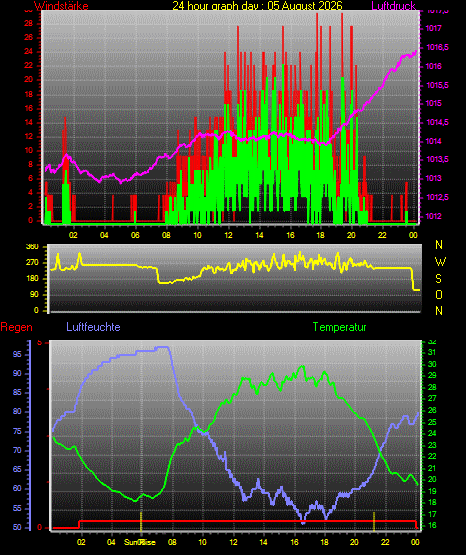Click the Sunrise marker label
The width and height of the screenshot is (466, 555).
tap(140, 542)
